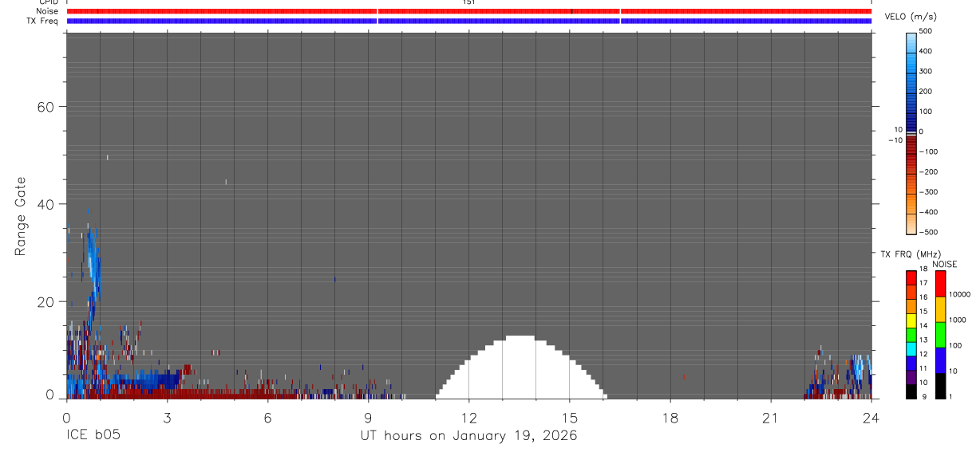980x452 pixels.
Task: Click the 10000 label on noise scale
Action: (961, 294)
